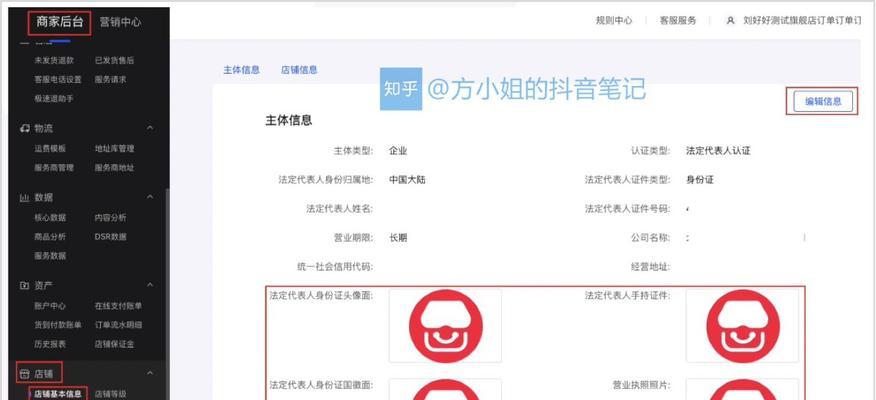The height and width of the screenshot is (400, 876).
Task: Click the 物流 section header text
Action: [44, 128]
